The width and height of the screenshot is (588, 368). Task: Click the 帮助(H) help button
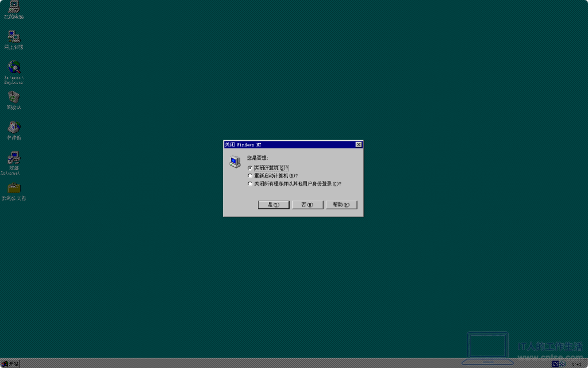[x=341, y=205]
